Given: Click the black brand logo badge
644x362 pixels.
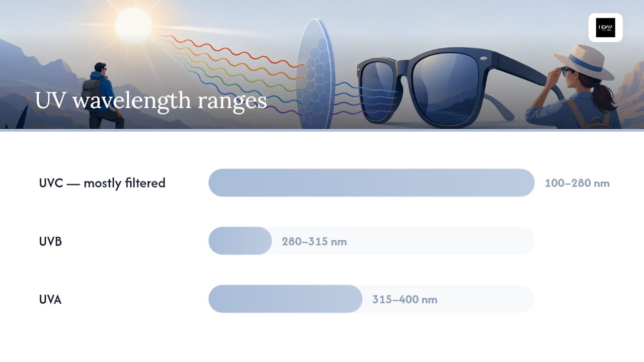Looking at the screenshot, I should tap(605, 28).
